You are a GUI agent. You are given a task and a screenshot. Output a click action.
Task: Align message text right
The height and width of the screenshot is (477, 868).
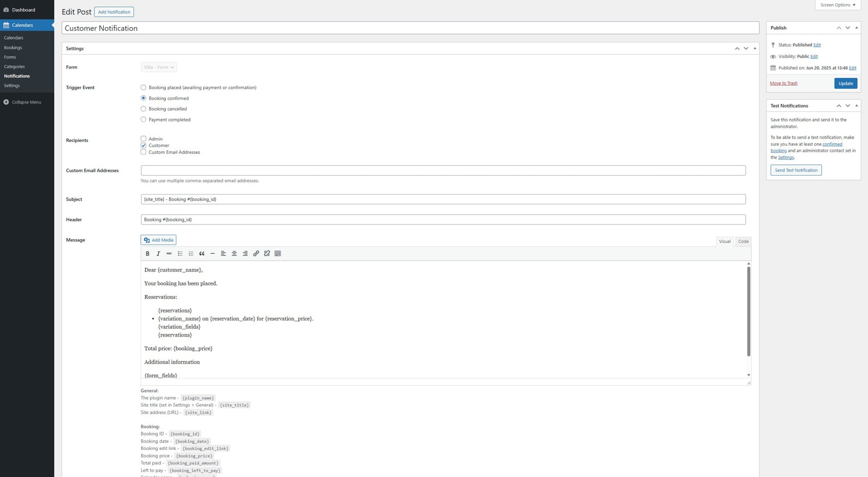coord(245,254)
